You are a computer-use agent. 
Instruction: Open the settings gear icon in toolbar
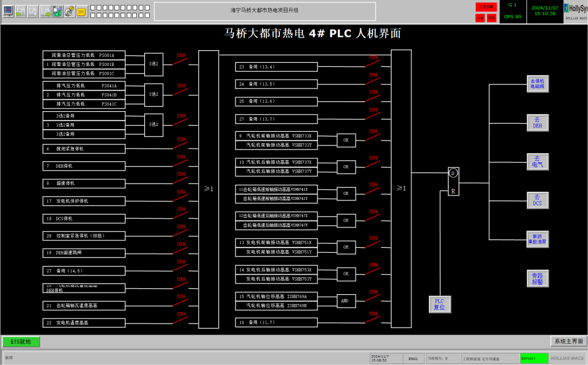point(70,11)
